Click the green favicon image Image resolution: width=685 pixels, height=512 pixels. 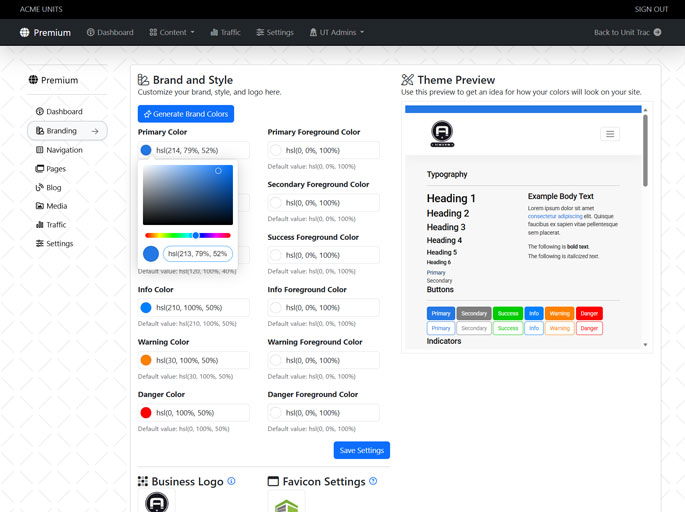pos(287,503)
